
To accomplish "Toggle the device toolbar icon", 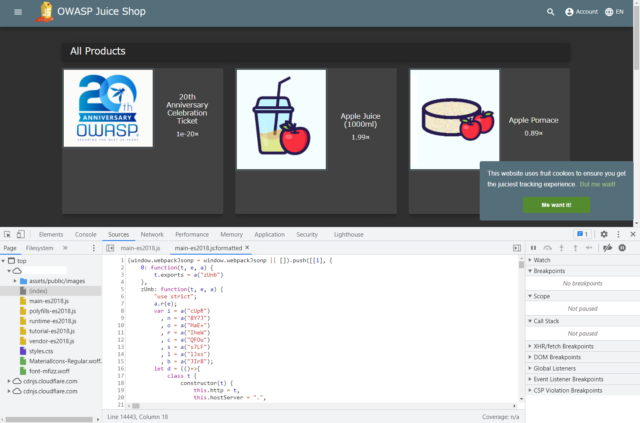I will pyautogui.click(x=20, y=234).
